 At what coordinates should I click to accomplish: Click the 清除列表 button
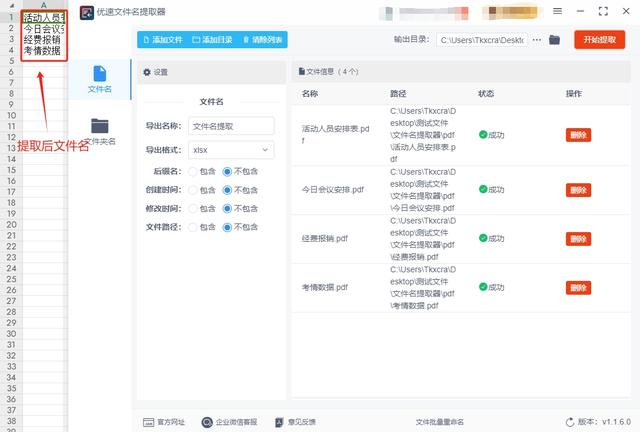point(262,40)
